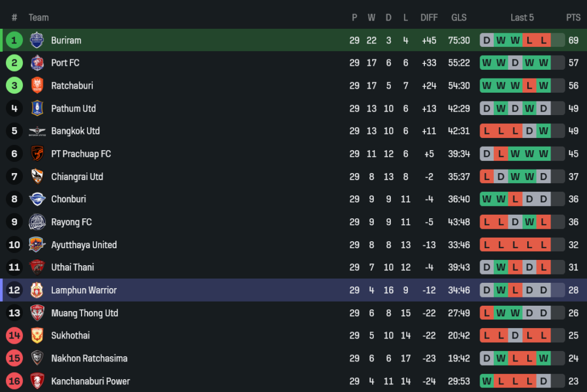Click red rank 16 position badge
The height and width of the screenshot is (392, 587).
point(14,381)
